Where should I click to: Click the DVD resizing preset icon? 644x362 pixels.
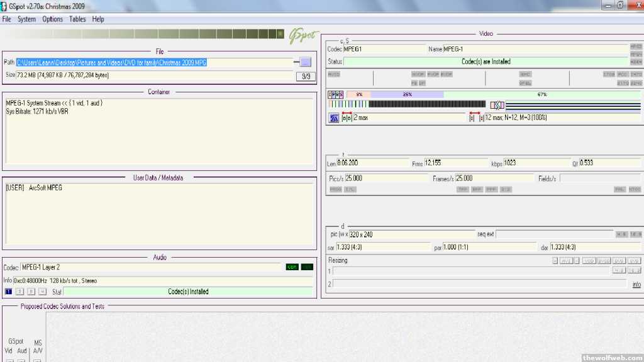tap(619, 261)
